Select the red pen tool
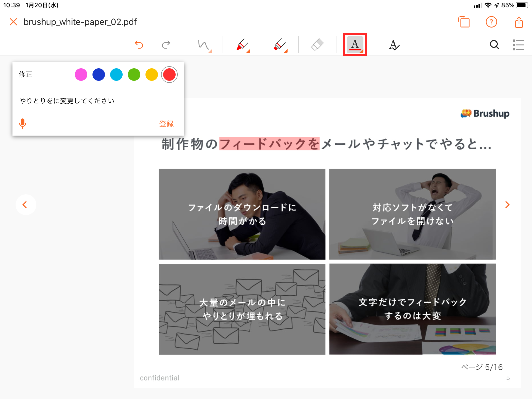Screen dimensions: 532x399 click(x=243, y=45)
